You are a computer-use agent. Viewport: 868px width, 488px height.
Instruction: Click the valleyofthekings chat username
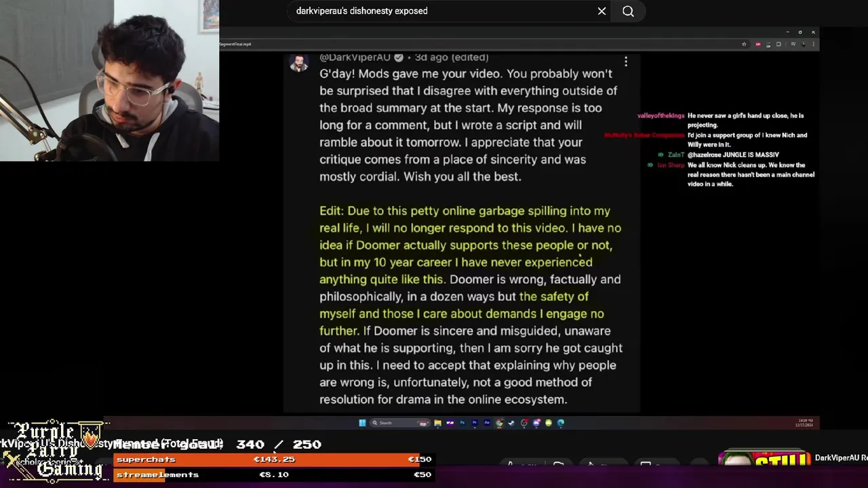(660, 116)
